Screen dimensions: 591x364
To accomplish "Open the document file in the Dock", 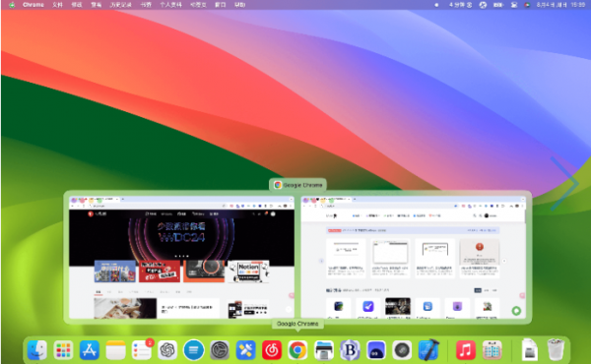I will (x=530, y=350).
